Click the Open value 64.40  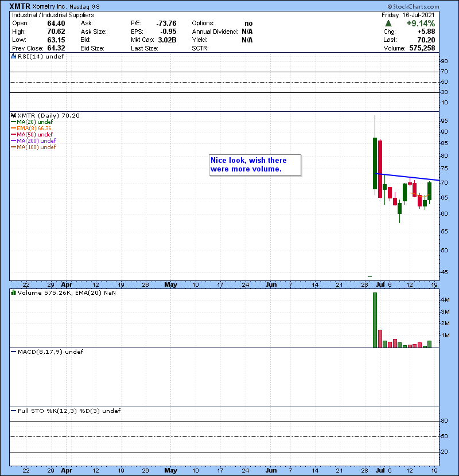click(56, 24)
